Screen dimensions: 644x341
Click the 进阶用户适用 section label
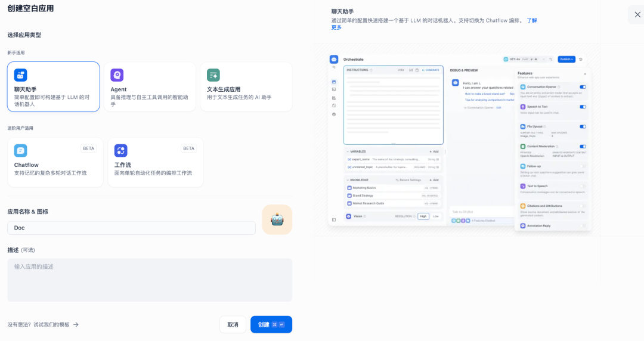click(x=20, y=128)
